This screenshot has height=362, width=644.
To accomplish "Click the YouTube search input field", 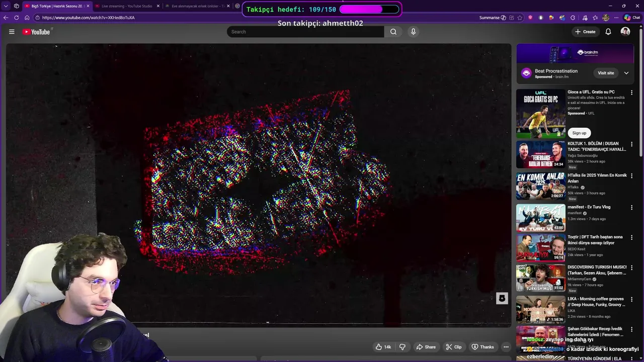I will (305, 32).
